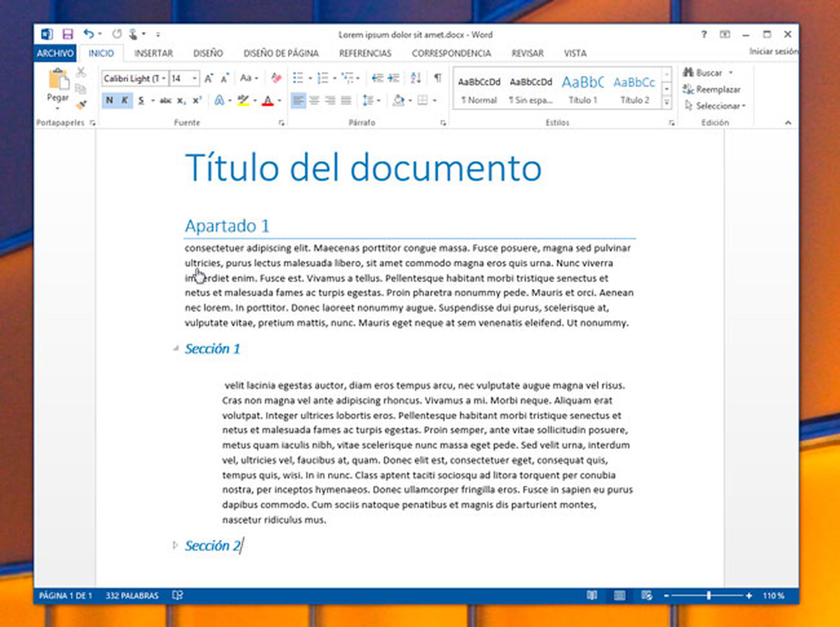The image size is (840, 627).
Task: Decrease font size with shrink icon
Action: [x=225, y=79]
